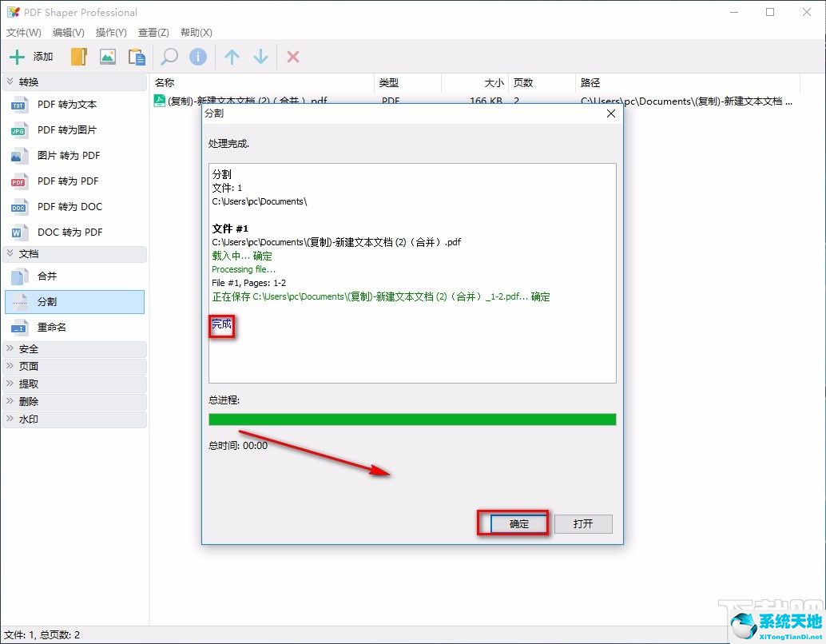Open the 文件(W) menu

point(24,33)
